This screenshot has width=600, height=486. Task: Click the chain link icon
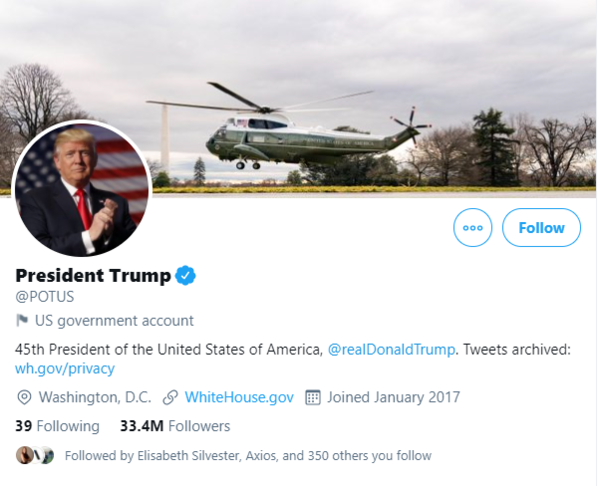(x=170, y=398)
